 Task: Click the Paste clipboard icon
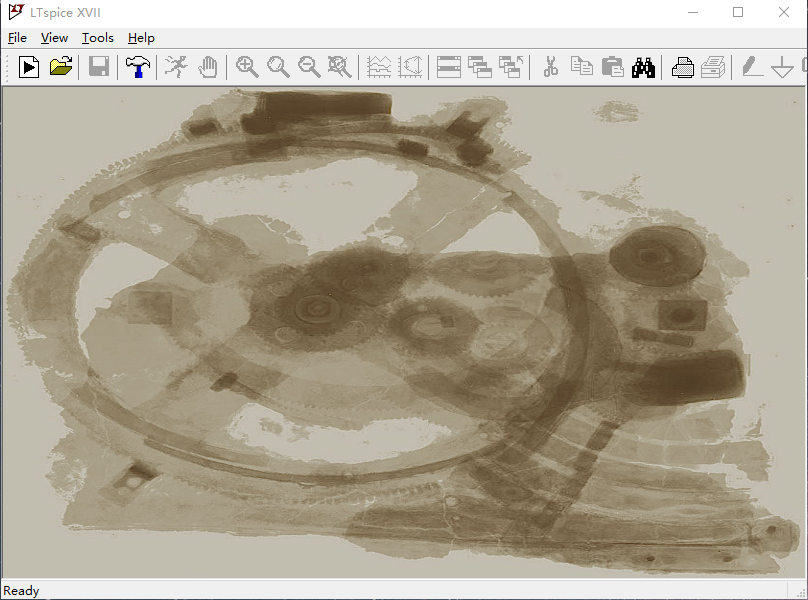(613, 67)
